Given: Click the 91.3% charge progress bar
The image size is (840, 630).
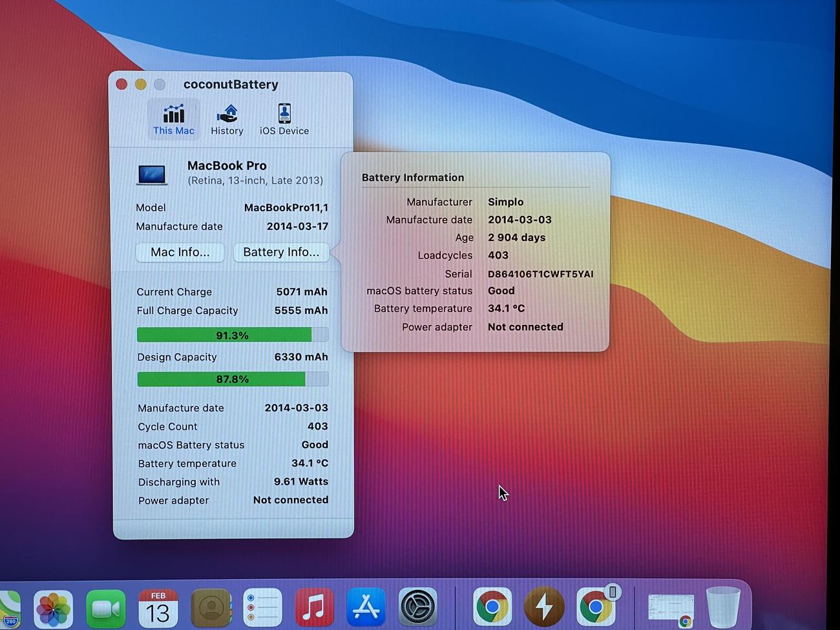Looking at the screenshot, I should pos(233,335).
